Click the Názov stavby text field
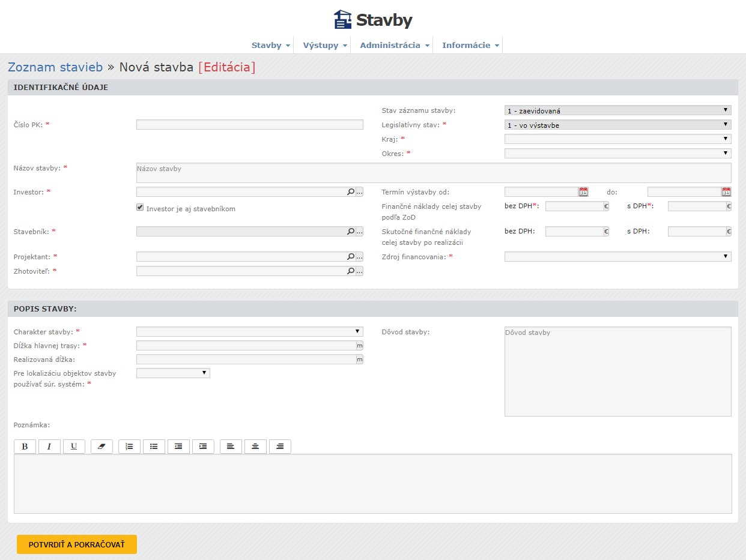Image resolution: width=746 pixels, height=560 pixels. click(434, 173)
